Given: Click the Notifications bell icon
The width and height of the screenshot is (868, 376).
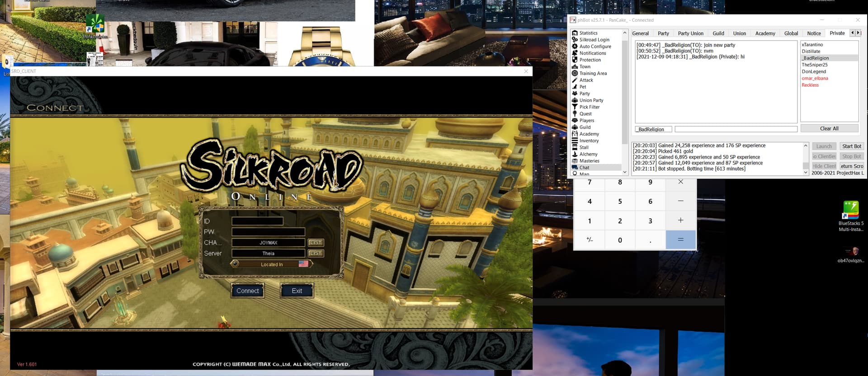Looking at the screenshot, I should [575, 53].
